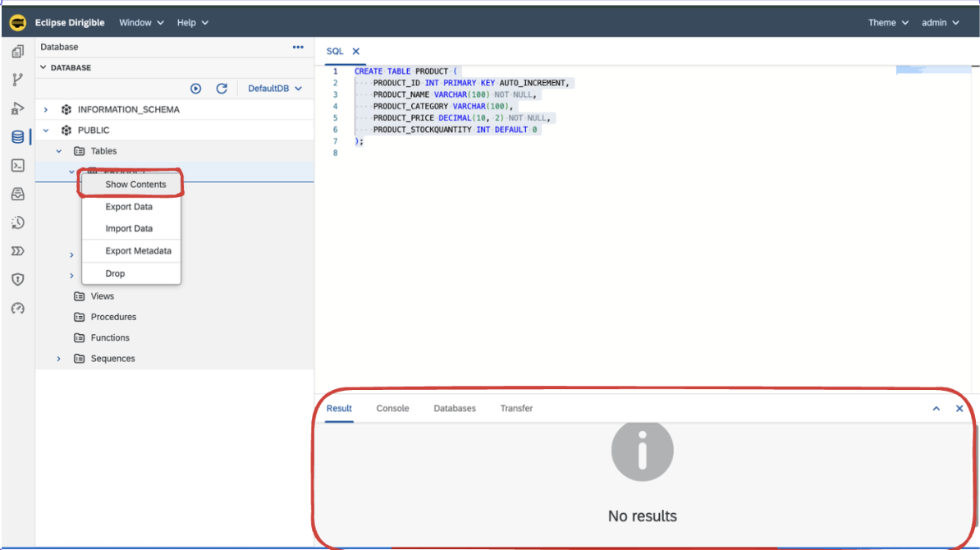Switch to the Console tab
Viewport: 980px width, 550px height.
click(392, 409)
